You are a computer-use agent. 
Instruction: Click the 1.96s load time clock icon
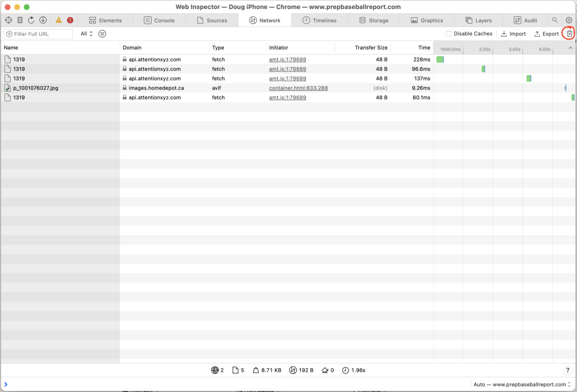pos(345,370)
